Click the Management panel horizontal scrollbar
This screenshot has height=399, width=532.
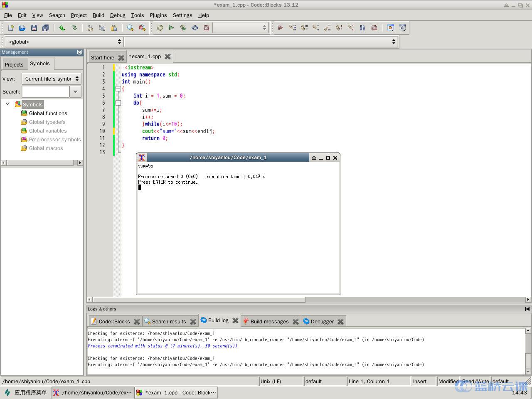[x=41, y=163]
